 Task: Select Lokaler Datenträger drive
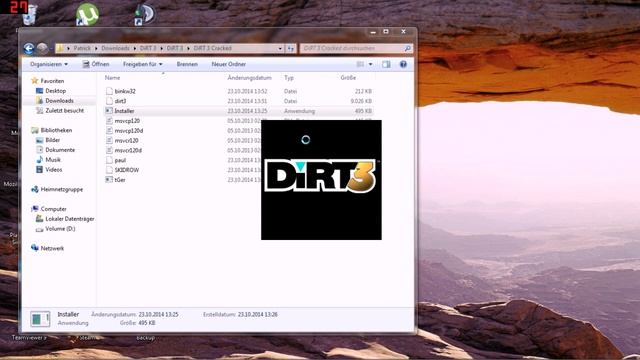(x=70, y=219)
